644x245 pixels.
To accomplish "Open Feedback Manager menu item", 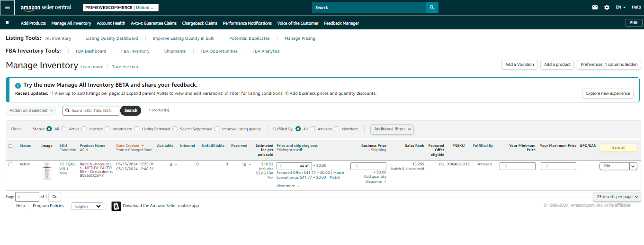I will pyautogui.click(x=341, y=23).
